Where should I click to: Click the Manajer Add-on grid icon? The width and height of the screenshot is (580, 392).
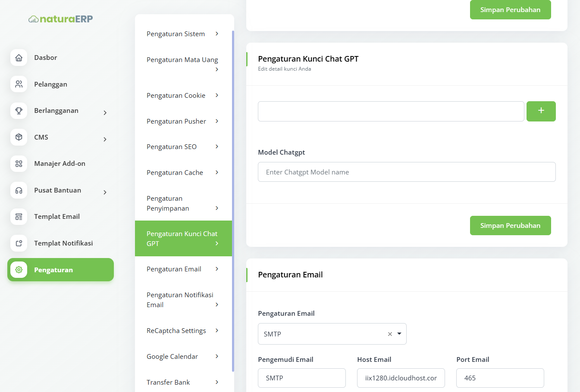coord(19,164)
